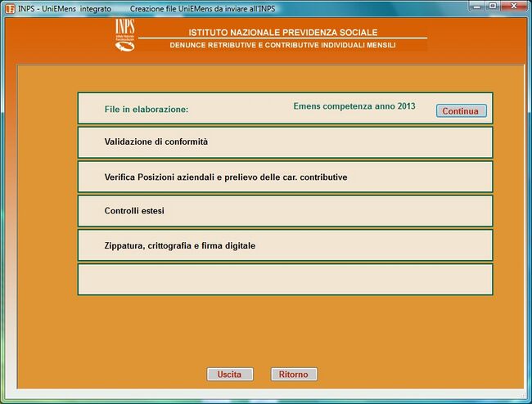Click the application icon in the title bar
This screenshot has width=532, height=404.
(9, 7)
